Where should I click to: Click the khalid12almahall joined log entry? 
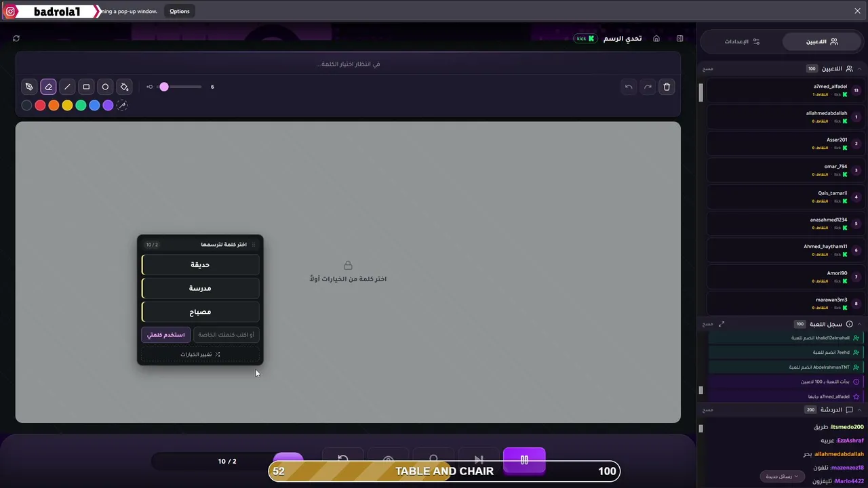coord(785,338)
